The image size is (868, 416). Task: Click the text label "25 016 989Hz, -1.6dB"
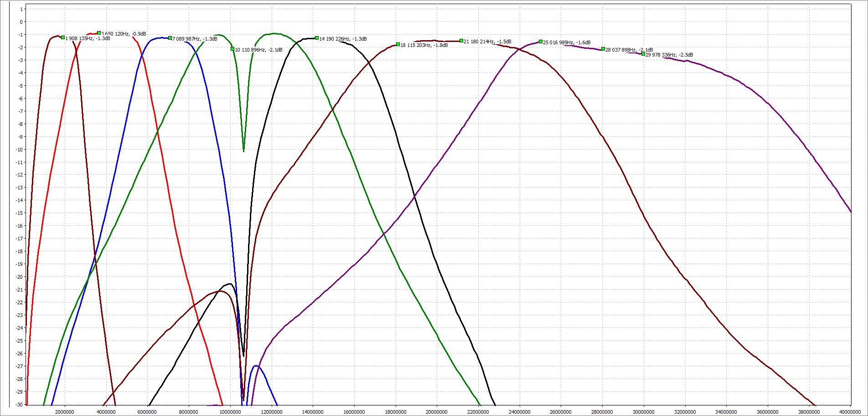click(567, 43)
